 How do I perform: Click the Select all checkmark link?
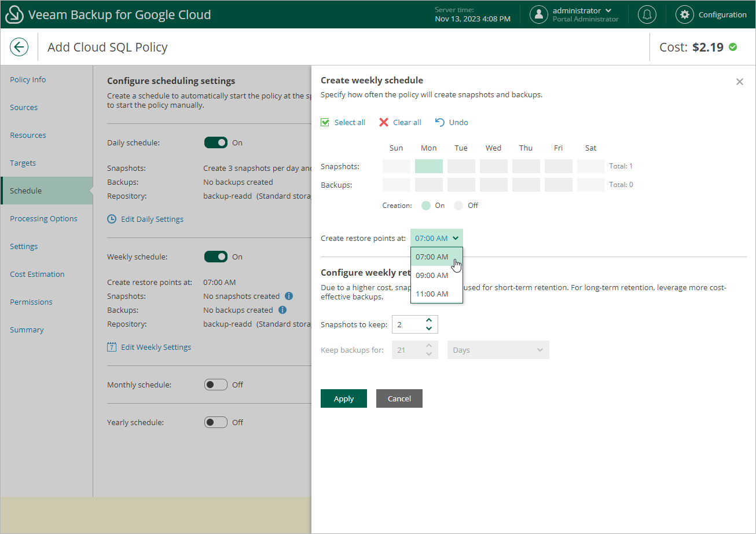343,122
